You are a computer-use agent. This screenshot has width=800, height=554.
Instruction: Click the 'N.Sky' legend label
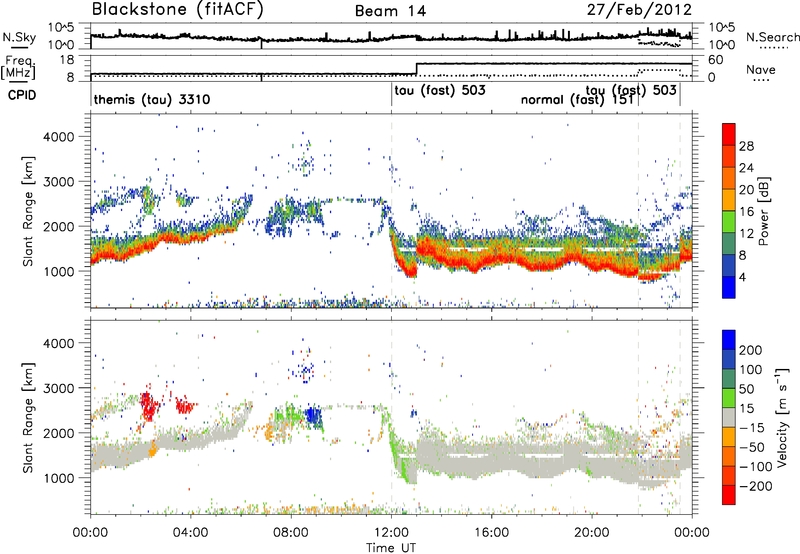point(19,37)
